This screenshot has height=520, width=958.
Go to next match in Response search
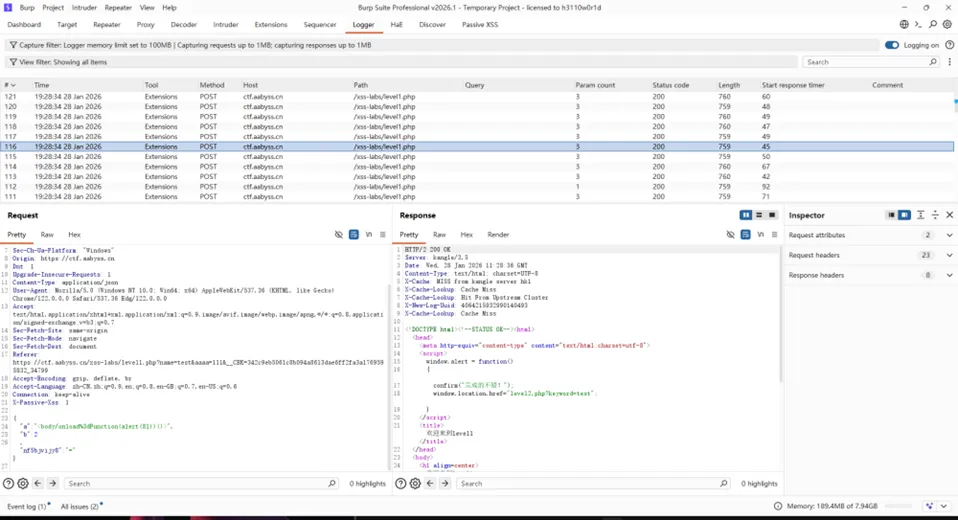coord(445,483)
